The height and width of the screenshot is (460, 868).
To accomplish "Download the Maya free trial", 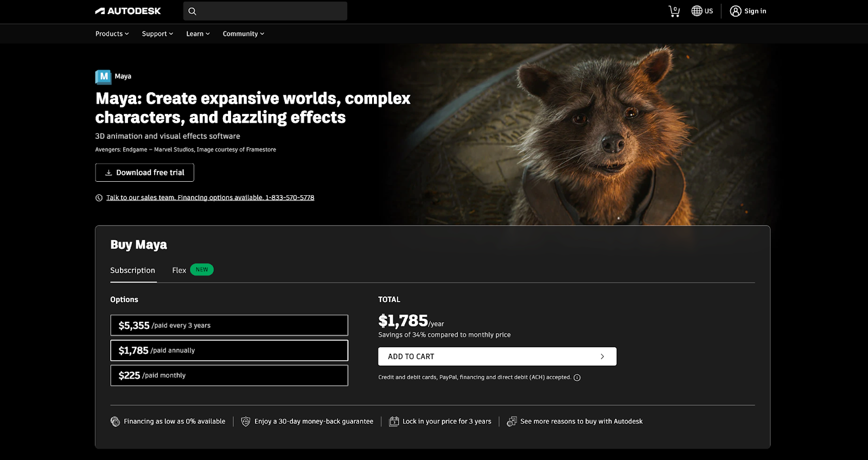I will pos(144,173).
